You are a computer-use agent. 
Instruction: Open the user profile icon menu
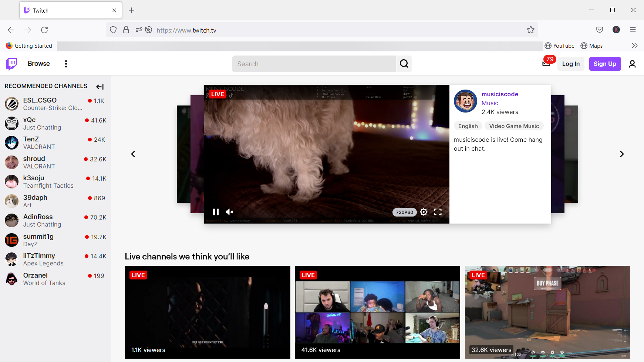[x=632, y=64]
